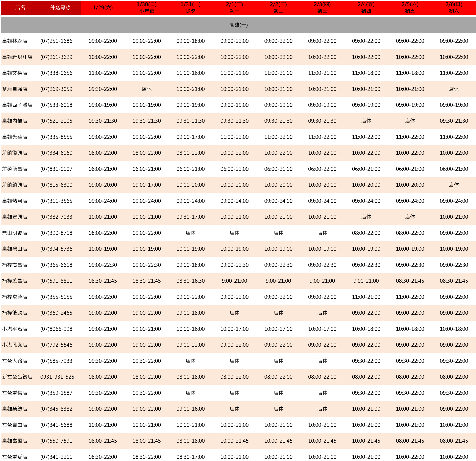
Task: Click store name 左營大路店
Action: click(15, 361)
